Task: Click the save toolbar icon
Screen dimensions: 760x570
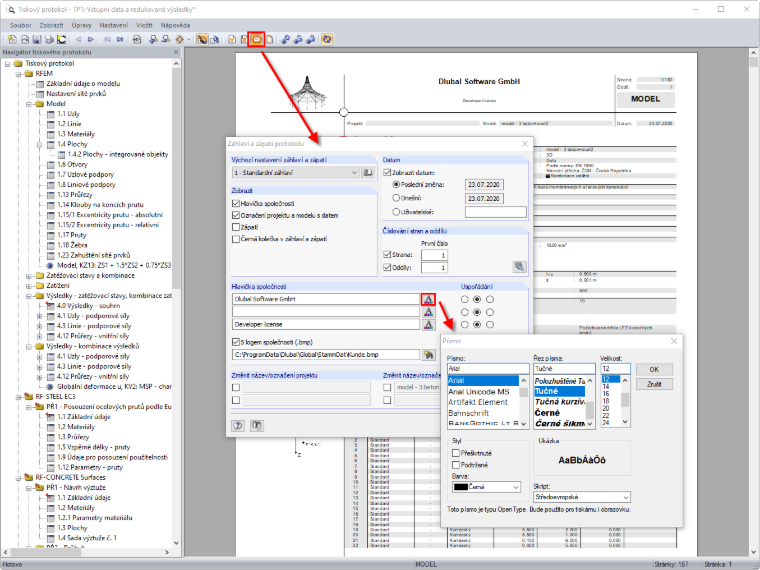Action: click(x=37, y=39)
